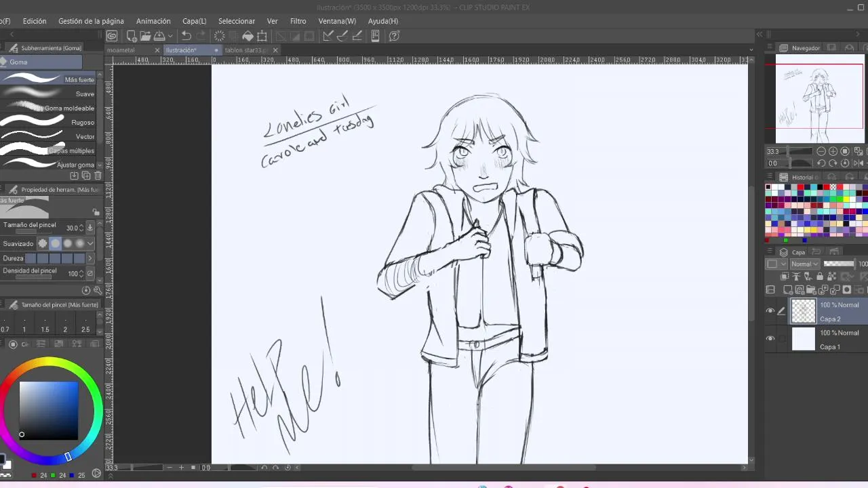Viewport: 868px width, 488px height.
Task: Select red swatch in color set palette
Action: (x=801, y=187)
